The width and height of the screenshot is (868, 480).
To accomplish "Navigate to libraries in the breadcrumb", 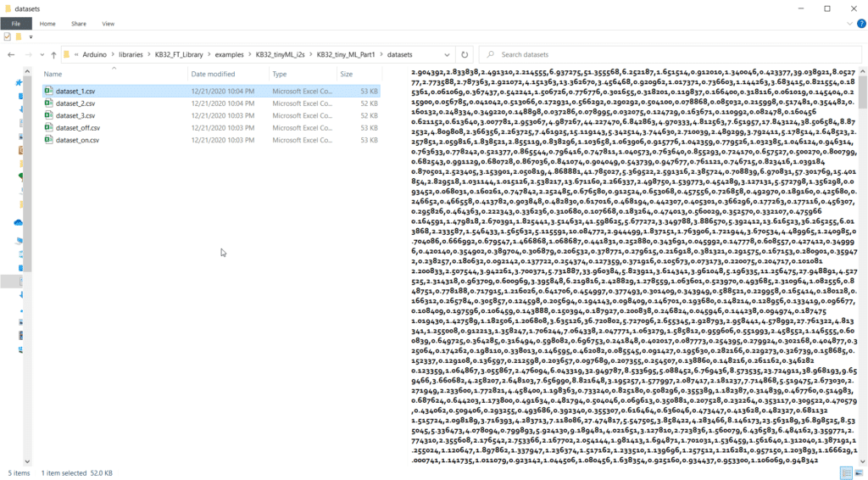I will pos(131,55).
